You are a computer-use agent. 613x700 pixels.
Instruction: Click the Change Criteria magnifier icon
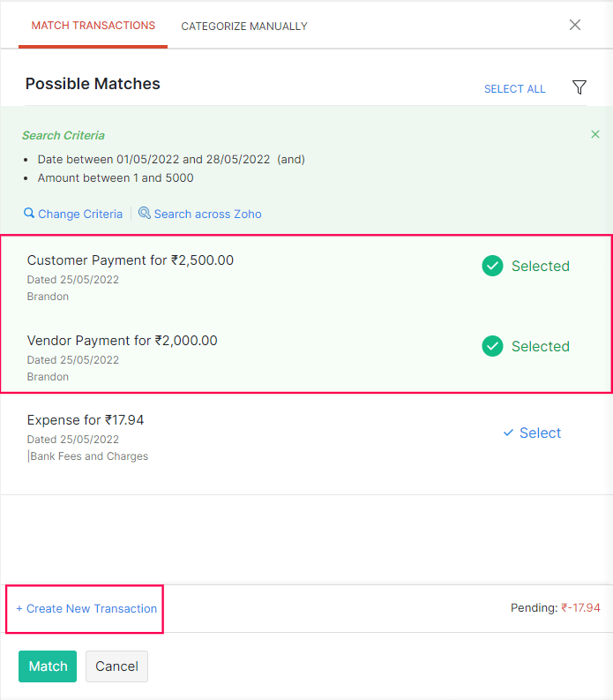[x=29, y=214]
